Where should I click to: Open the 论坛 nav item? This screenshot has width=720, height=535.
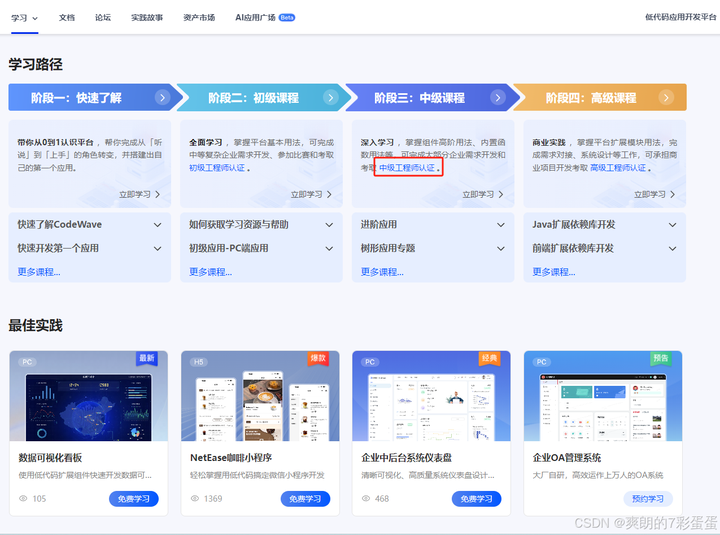pyautogui.click(x=103, y=17)
